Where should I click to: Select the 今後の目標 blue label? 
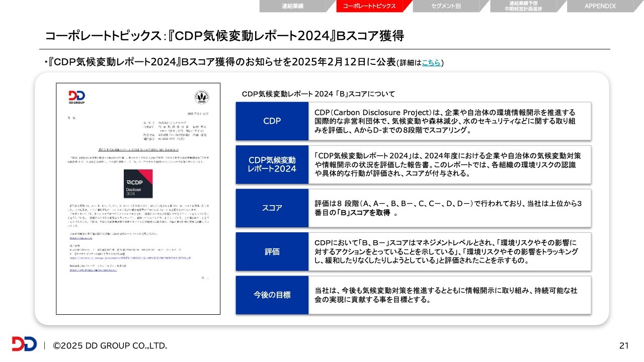[x=272, y=295]
